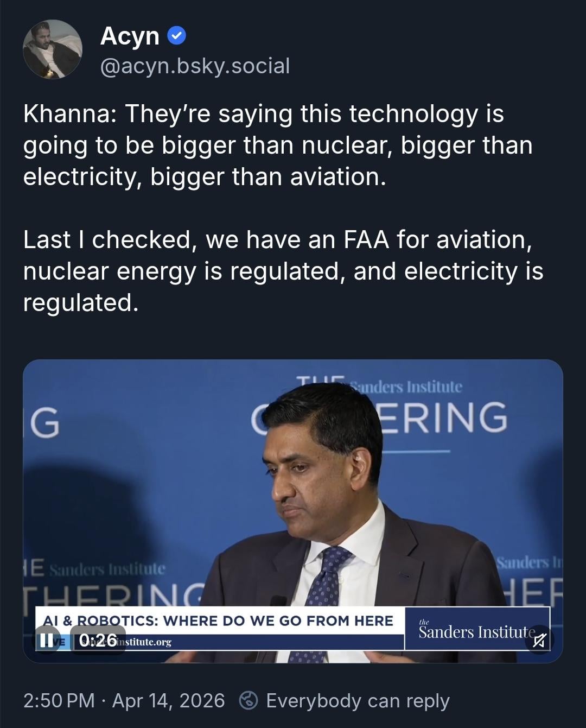Click the globe reply-settings icon

click(249, 700)
